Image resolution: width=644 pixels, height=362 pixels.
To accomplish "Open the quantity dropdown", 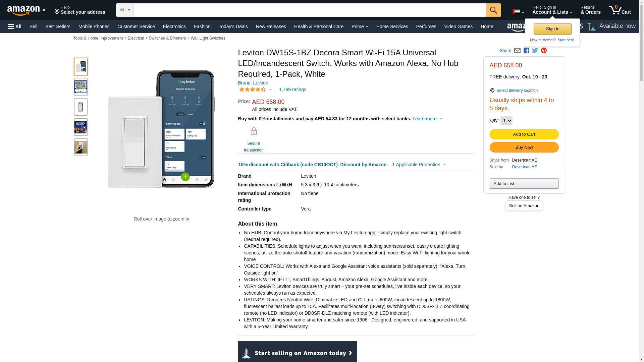I will 506,121.
